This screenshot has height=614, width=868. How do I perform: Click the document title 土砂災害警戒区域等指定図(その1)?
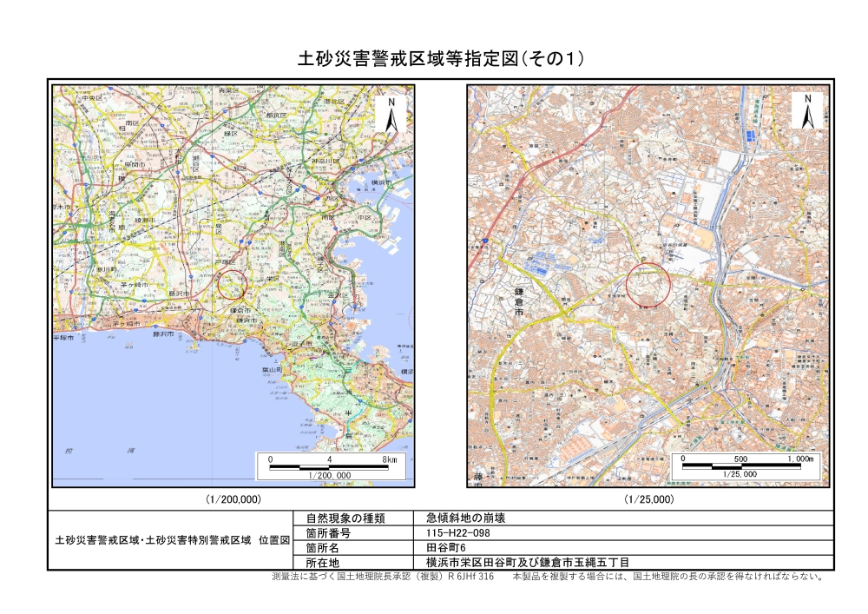coord(440,59)
